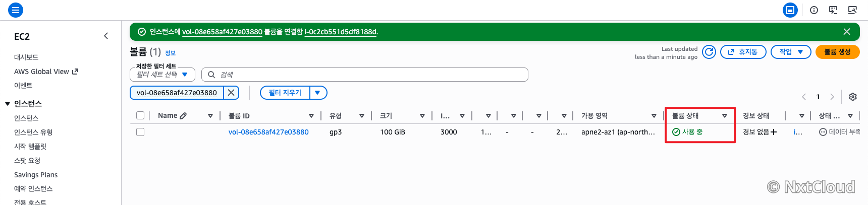Remove the vol-08e658af427e03880 filter token
This screenshot has width=868, height=205.
click(x=231, y=93)
